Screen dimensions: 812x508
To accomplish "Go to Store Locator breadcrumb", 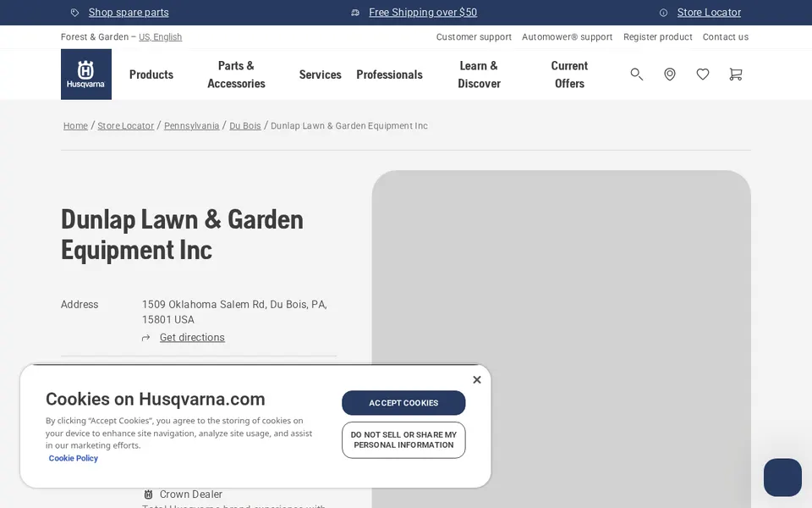I will [x=126, y=126].
